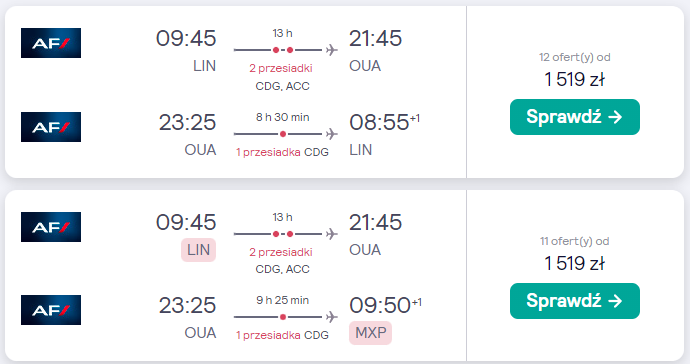This screenshot has height=364, width=690.
Task: Click the 09:50 +1 arrival time
Action: [385, 305]
